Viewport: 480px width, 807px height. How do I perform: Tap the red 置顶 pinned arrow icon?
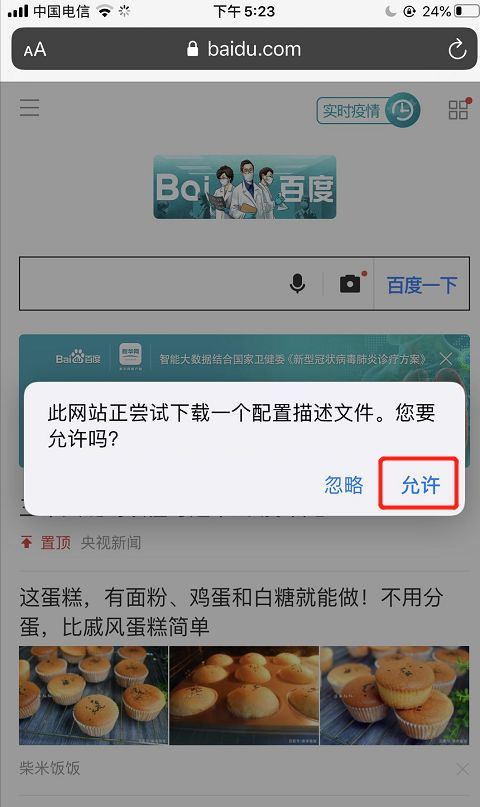click(27, 542)
